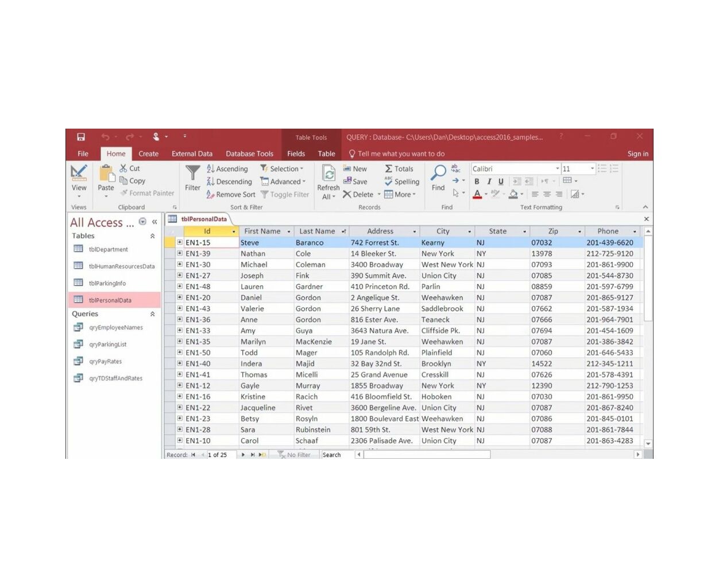Toggle Underline formatting
This screenshot has height=588, width=719.
501,181
